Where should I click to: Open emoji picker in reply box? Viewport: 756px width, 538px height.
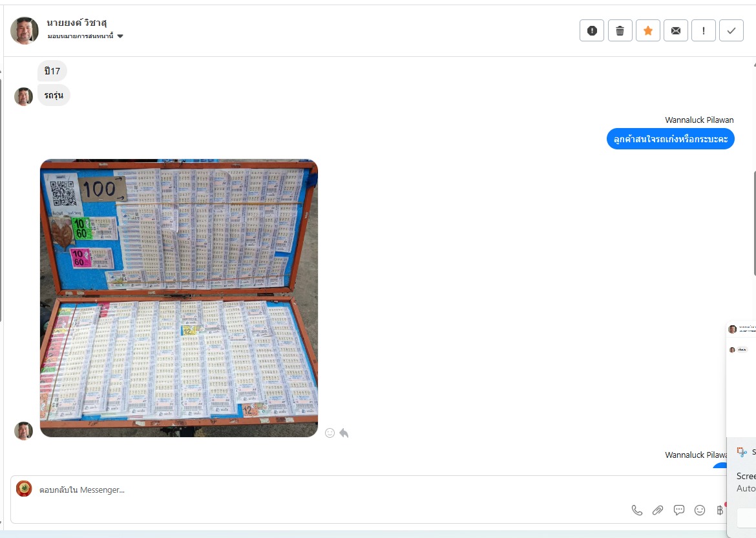click(x=700, y=510)
